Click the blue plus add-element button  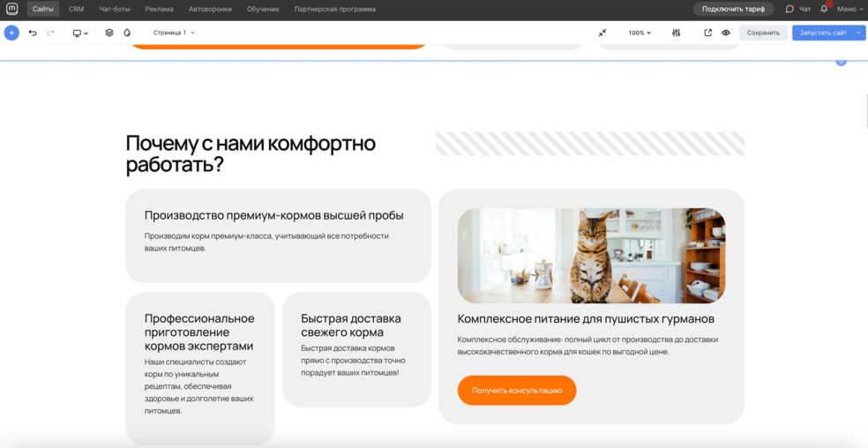[x=11, y=33]
